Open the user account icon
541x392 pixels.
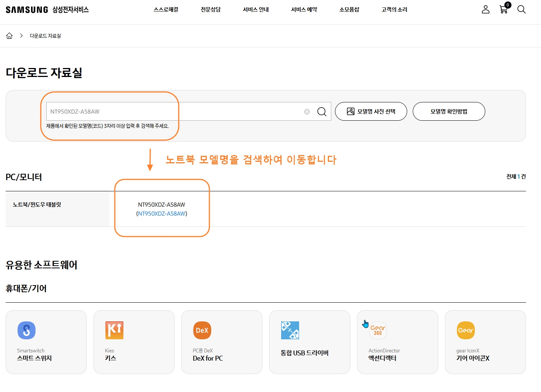pyautogui.click(x=485, y=9)
